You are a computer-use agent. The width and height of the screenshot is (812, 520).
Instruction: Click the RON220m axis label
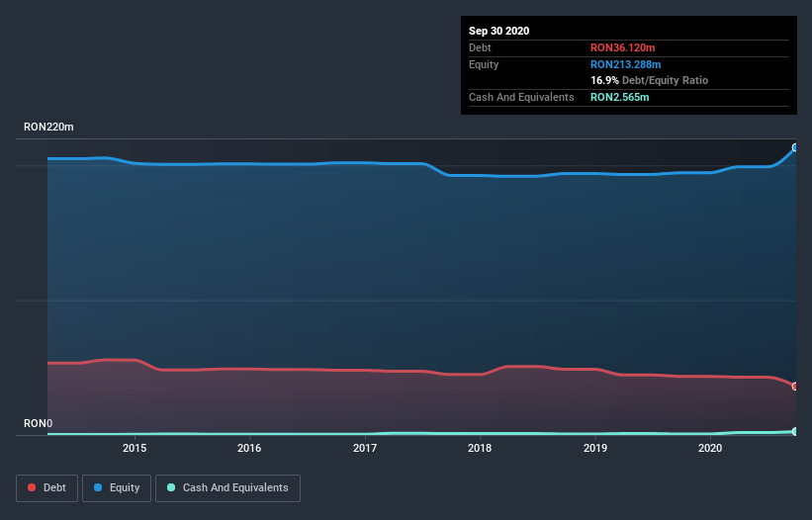coord(48,127)
